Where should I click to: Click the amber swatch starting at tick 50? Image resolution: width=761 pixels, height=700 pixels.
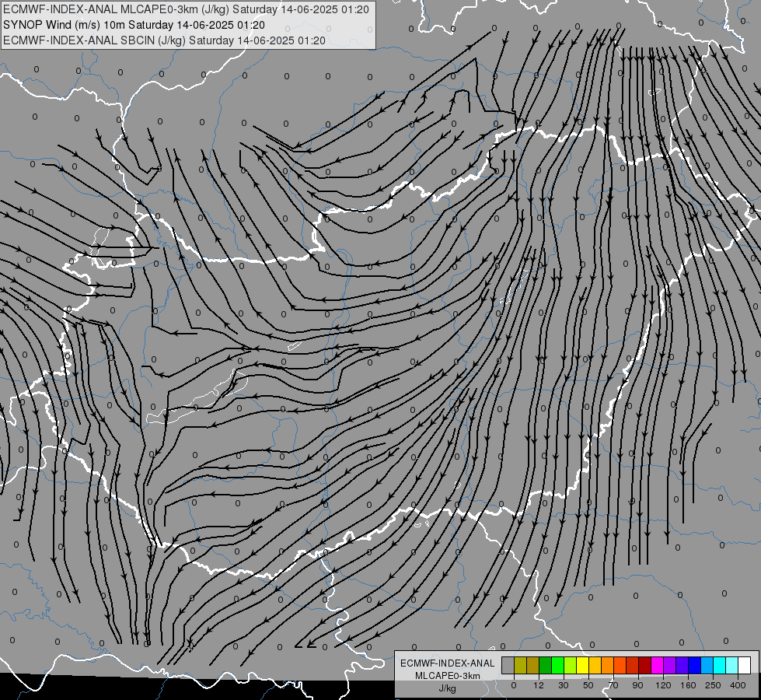(x=595, y=666)
